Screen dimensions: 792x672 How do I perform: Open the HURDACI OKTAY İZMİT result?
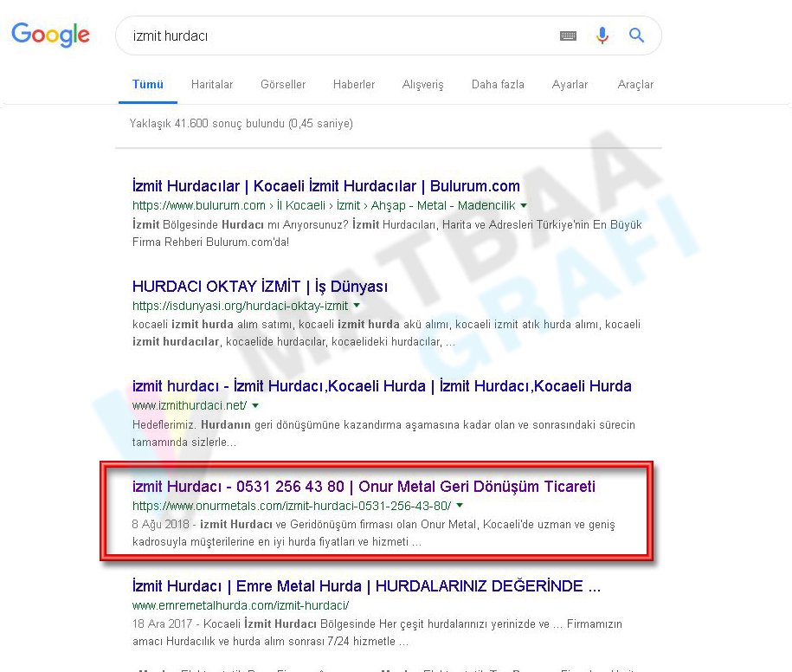(261, 287)
